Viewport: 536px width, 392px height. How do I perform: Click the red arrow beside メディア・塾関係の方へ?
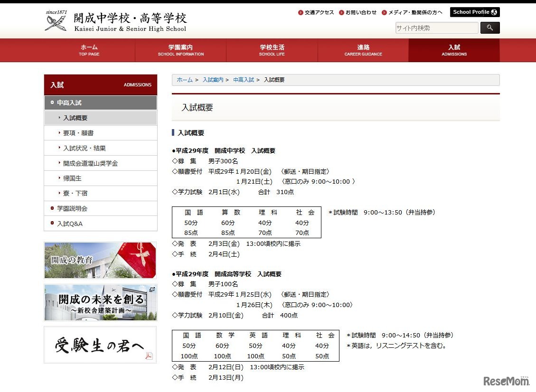pyautogui.click(x=384, y=13)
